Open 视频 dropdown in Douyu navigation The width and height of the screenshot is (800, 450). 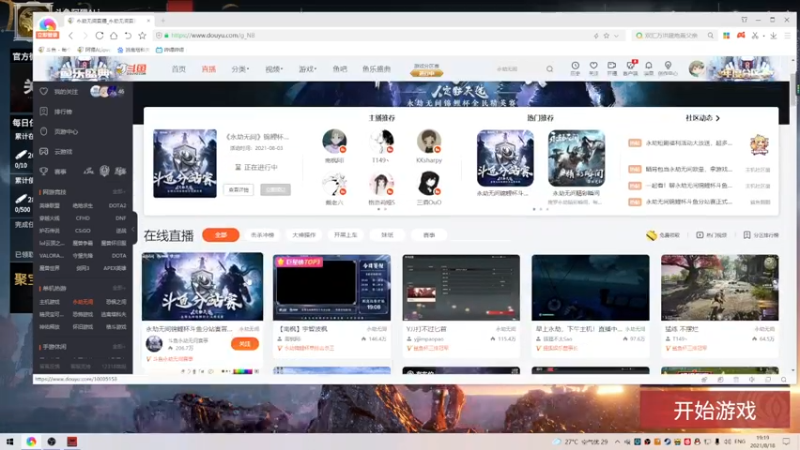274,69
